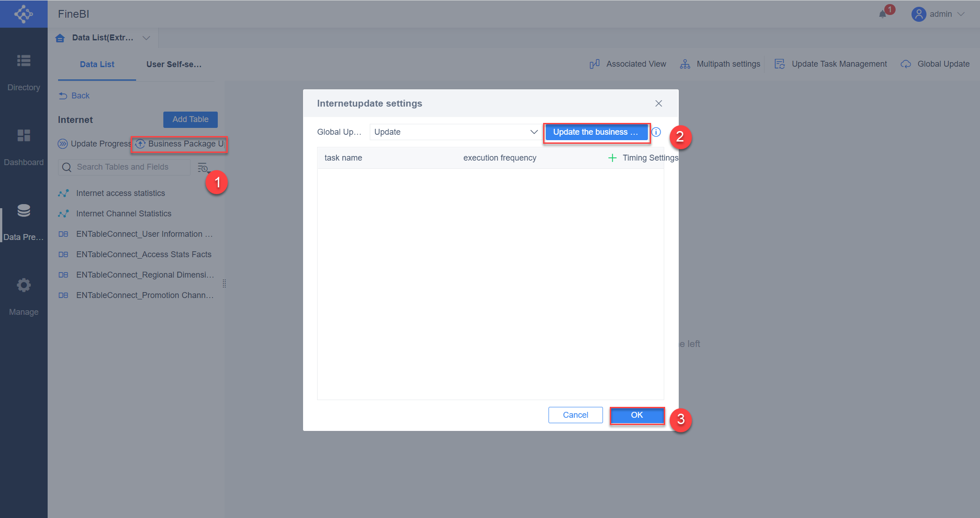Click the OK button

tap(637, 415)
